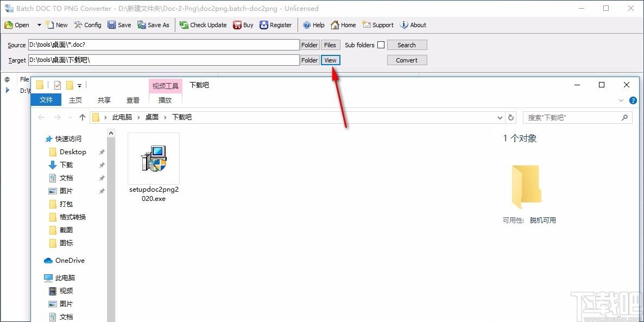The width and height of the screenshot is (644, 322).
Task: Click the Folder button beside Source
Action: click(310, 45)
